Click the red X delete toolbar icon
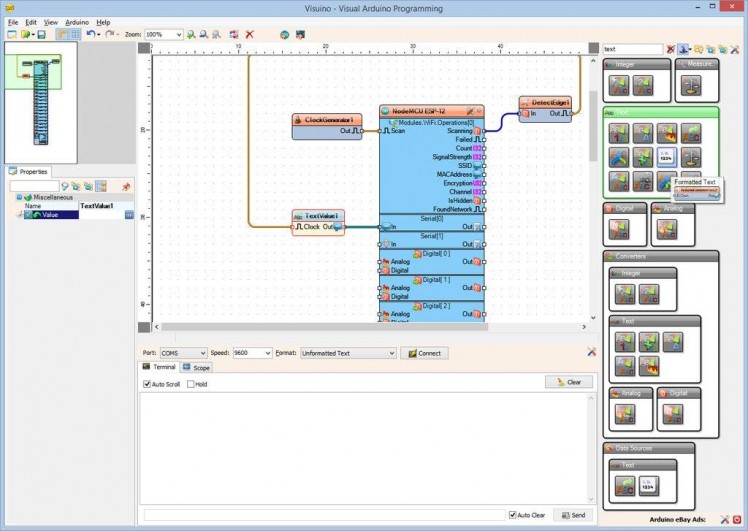Screen dimensions: 748x531 [x=249, y=34]
